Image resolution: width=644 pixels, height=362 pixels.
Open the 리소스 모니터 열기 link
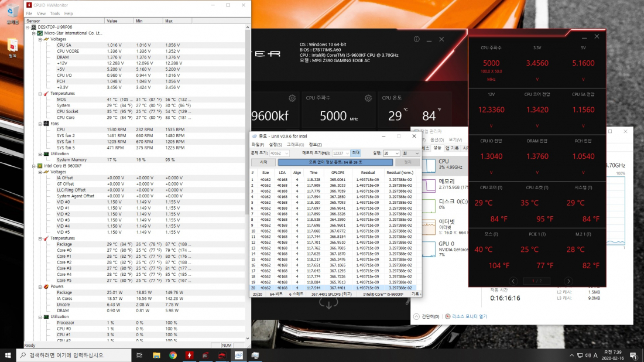[x=466, y=316]
